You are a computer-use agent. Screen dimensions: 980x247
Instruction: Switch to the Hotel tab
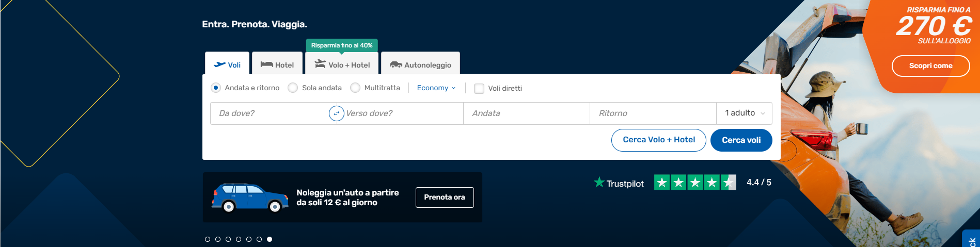coord(277,63)
